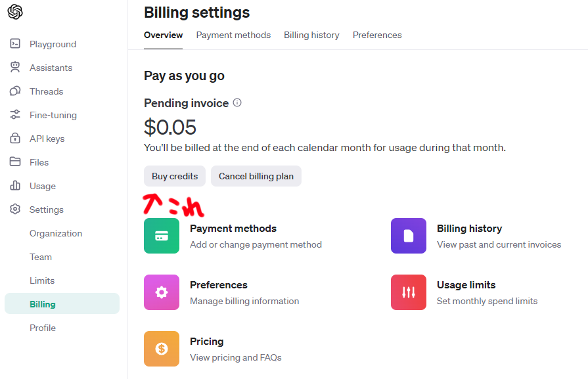Click the Assistants robot icon

[15, 68]
